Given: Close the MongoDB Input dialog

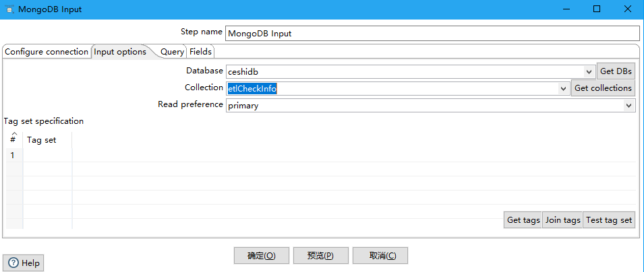Looking at the screenshot, I should [x=628, y=9].
